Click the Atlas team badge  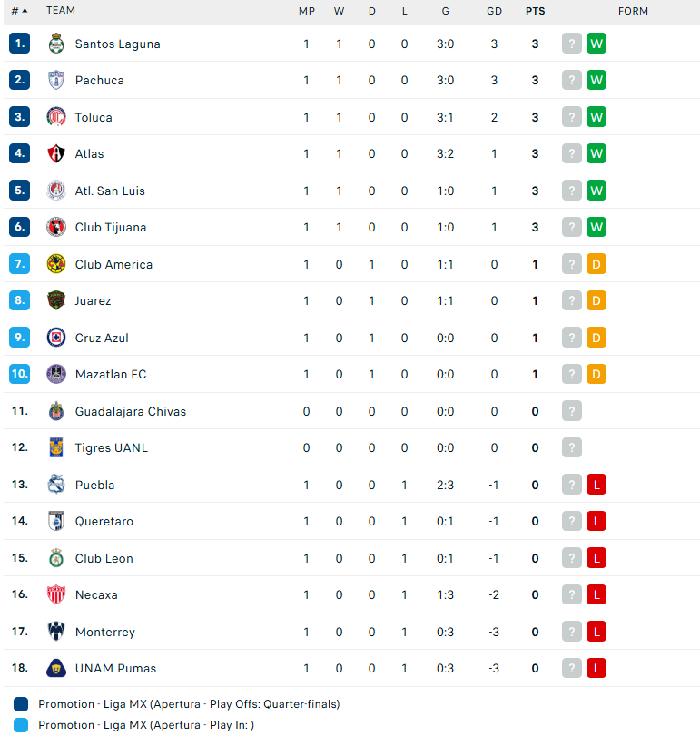click(56, 153)
